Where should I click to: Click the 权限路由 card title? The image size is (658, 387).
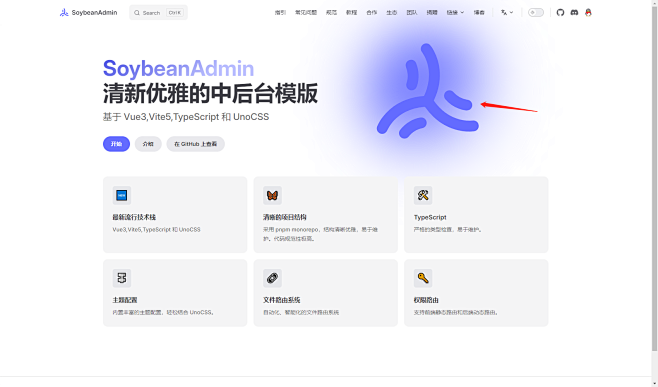(426, 300)
